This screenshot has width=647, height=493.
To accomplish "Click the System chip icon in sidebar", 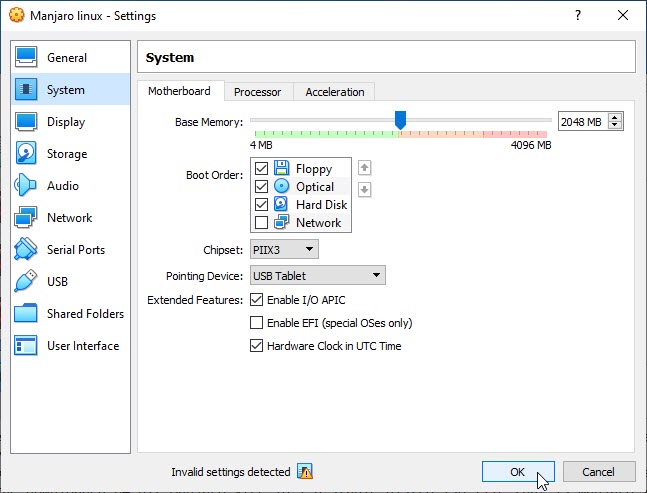I will (26, 89).
